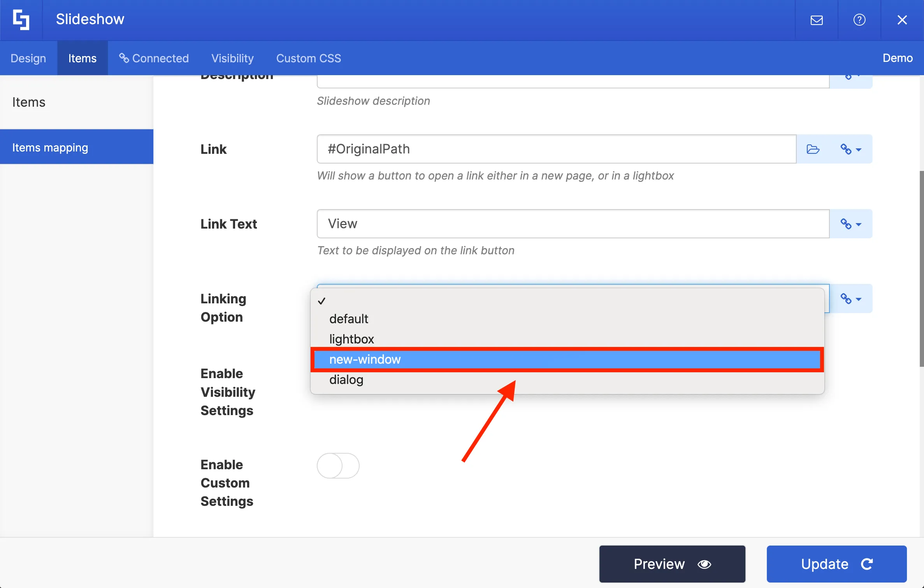Click the vertical scrollbar on right edge
This screenshot has width=924, height=588.
(921, 269)
